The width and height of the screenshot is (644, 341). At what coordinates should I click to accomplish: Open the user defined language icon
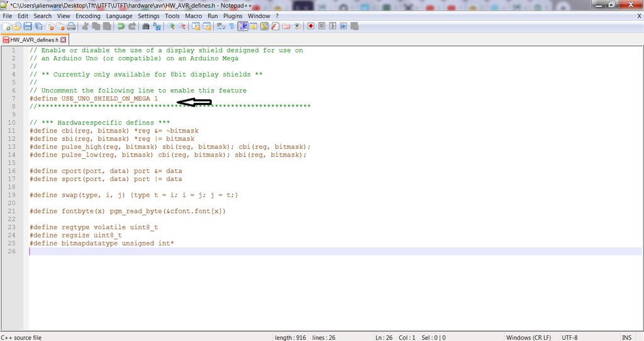(x=253, y=26)
